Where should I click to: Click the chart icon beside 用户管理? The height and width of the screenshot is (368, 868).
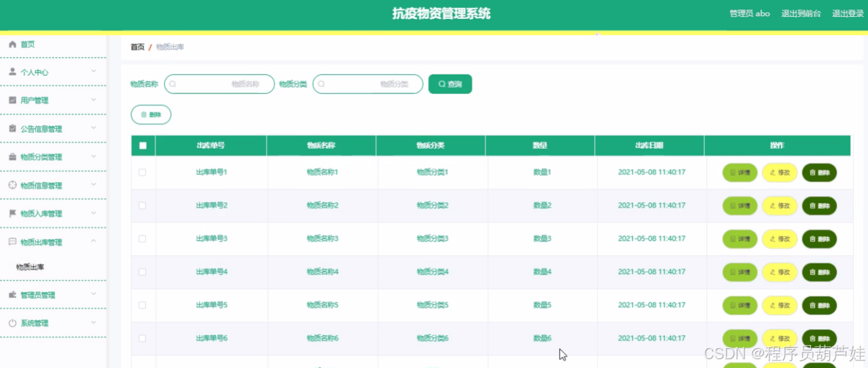(12, 100)
